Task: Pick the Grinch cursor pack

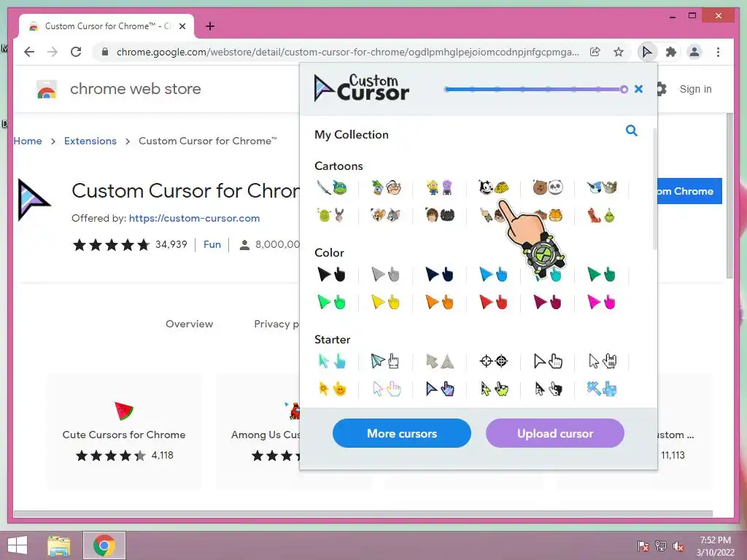Action: (602, 216)
